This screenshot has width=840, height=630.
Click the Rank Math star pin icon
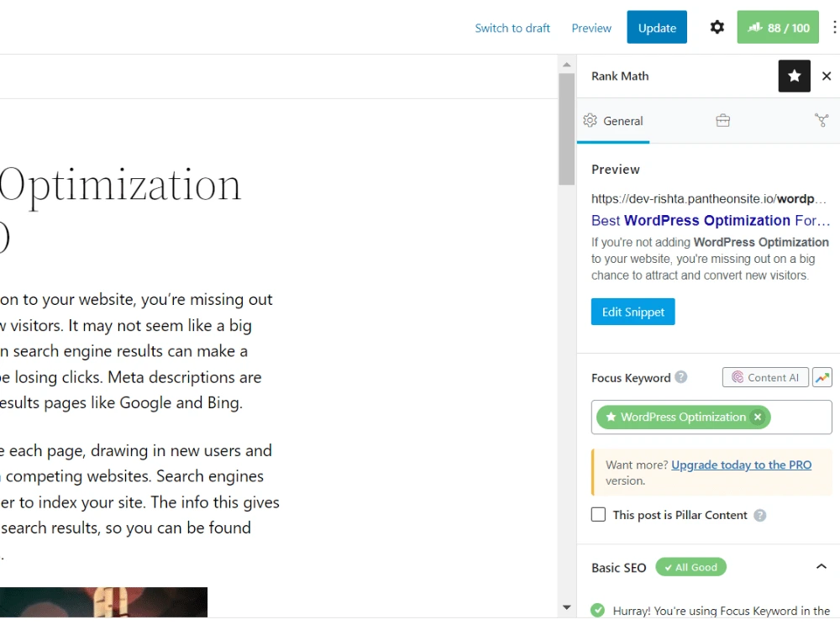(794, 76)
